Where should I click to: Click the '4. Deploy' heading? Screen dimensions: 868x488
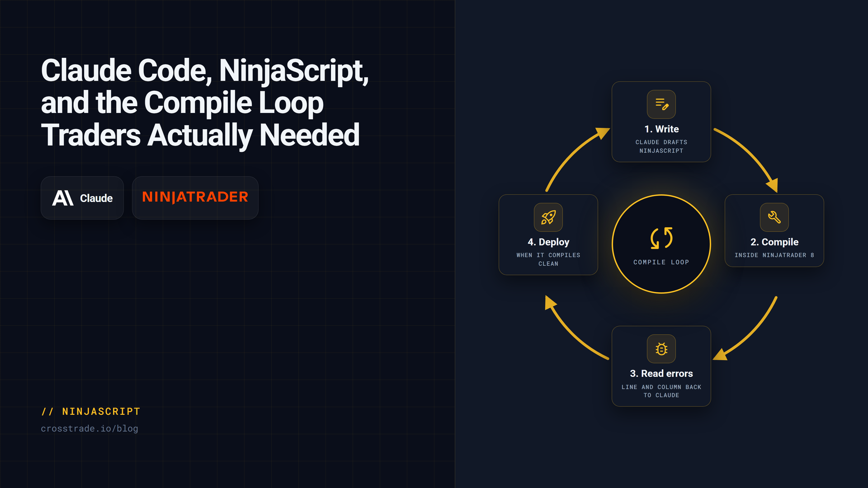[548, 242]
